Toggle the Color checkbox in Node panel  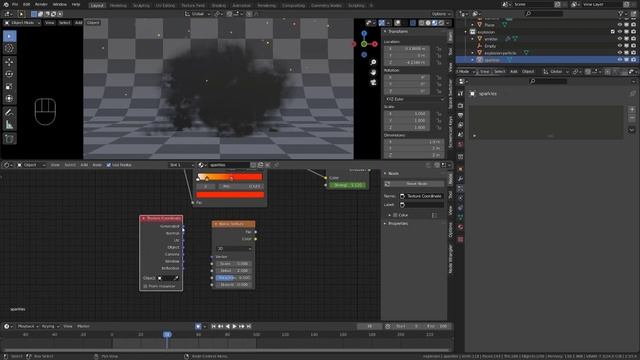tap(395, 215)
